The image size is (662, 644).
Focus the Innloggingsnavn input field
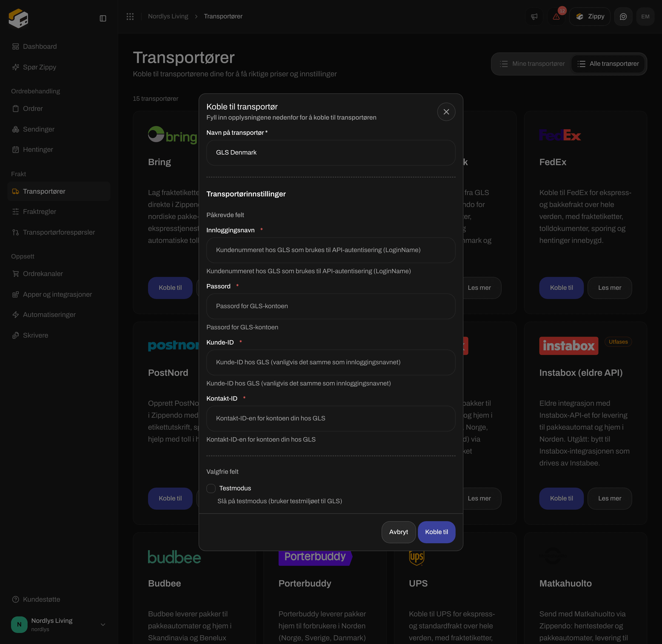tap(331, 250)
